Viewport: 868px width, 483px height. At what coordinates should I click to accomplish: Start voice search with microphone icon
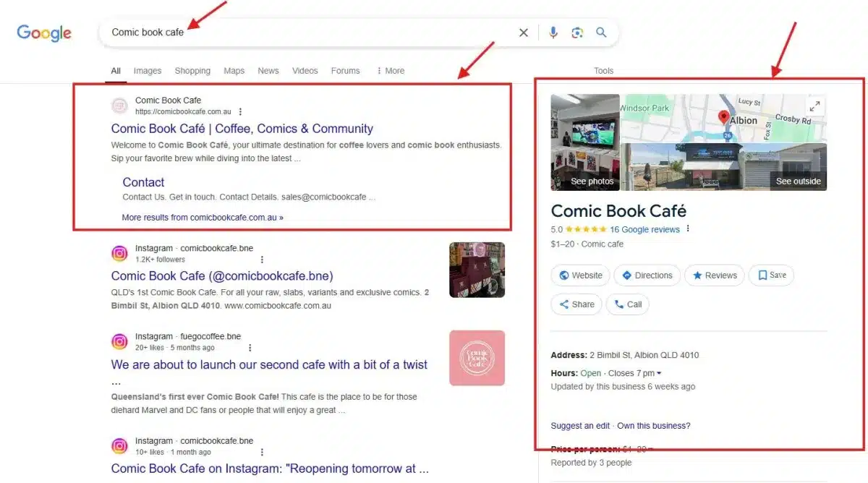click(553, 33)
